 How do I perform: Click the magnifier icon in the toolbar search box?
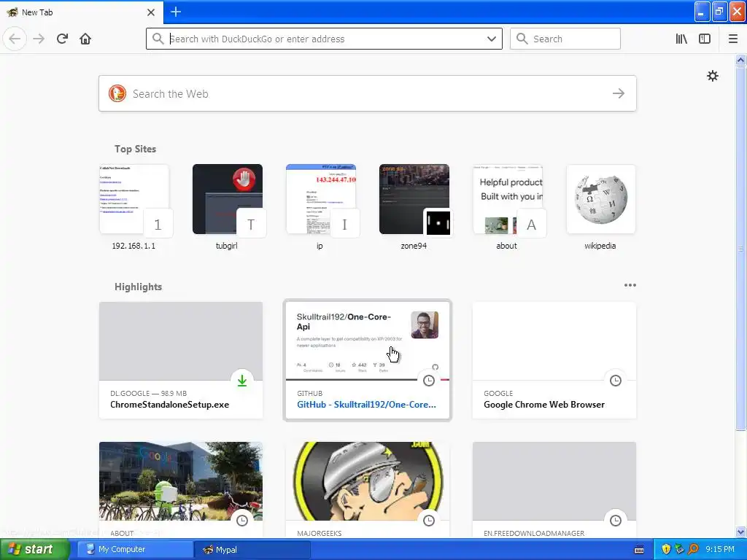(x=522, y=39)
